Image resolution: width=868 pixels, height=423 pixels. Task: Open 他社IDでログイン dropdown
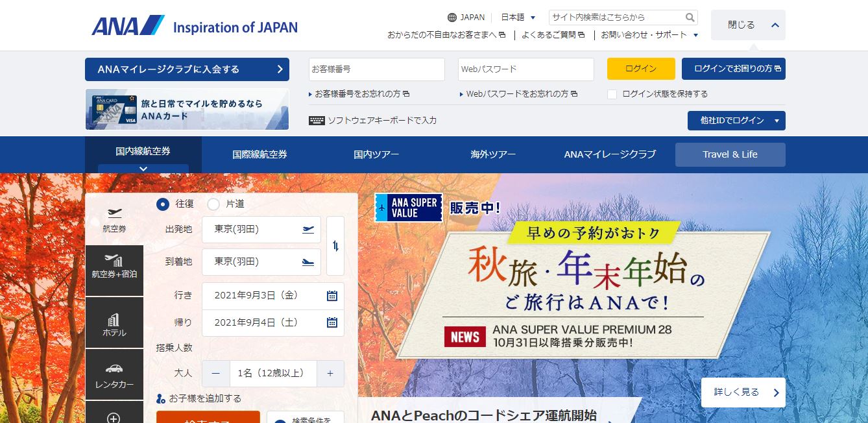(736, 121)
